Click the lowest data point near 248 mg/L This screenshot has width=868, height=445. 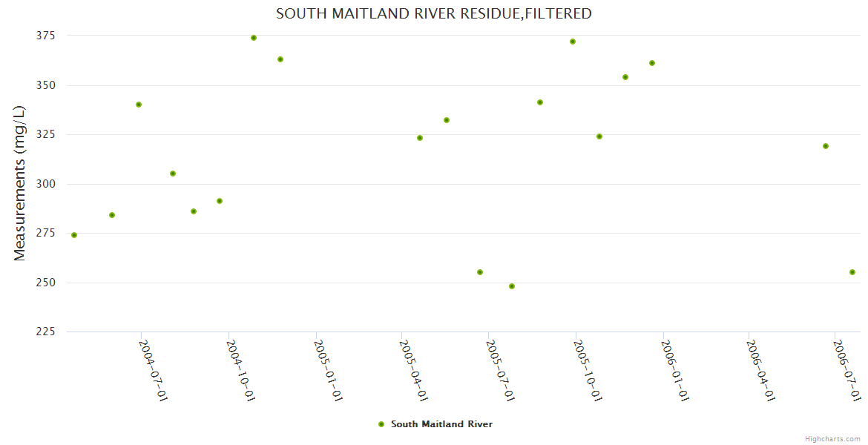point(512,286)
